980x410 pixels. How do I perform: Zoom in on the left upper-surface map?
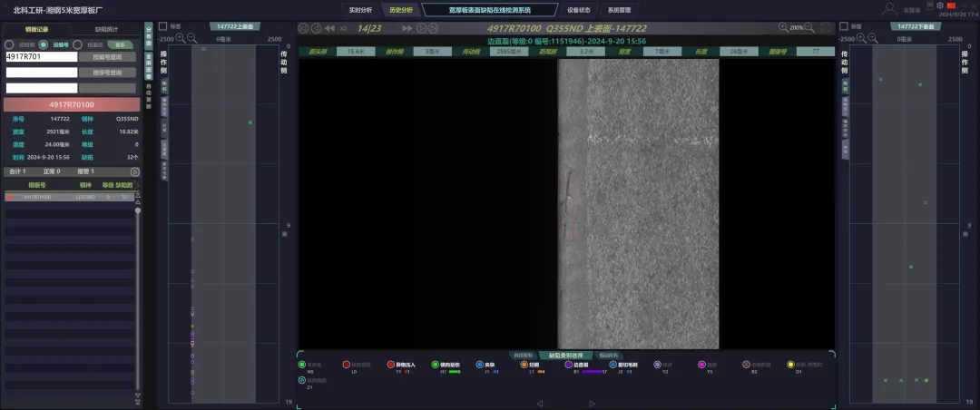click(180, 38)
